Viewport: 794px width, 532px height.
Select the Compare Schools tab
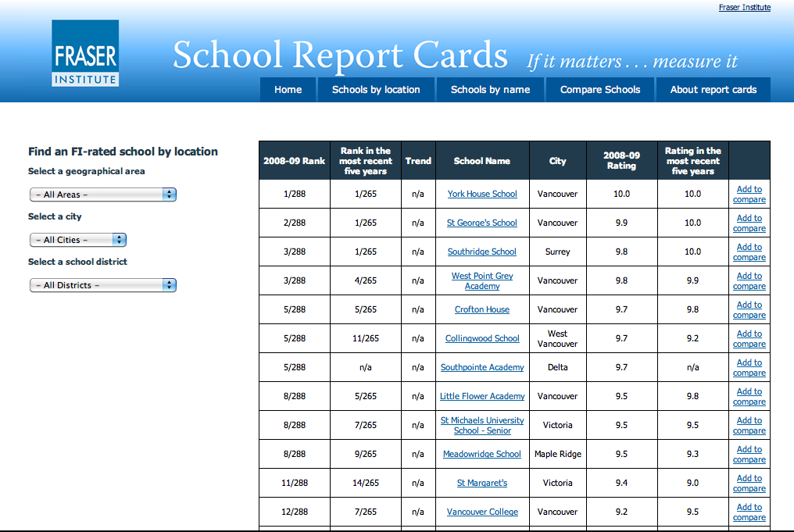coord(600,90)
